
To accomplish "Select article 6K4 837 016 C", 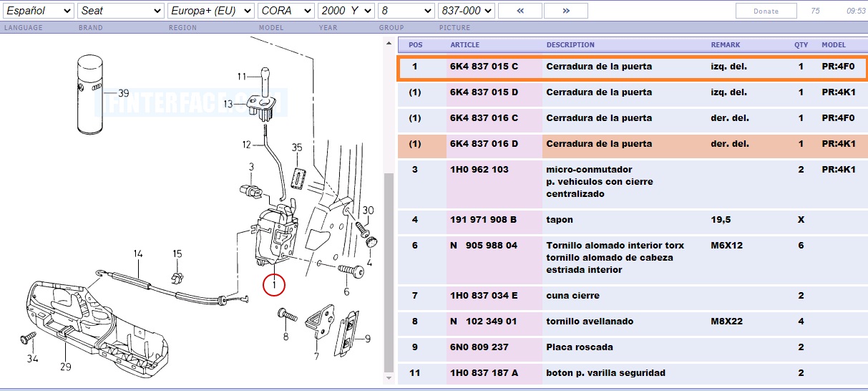I will click(484, 118).
